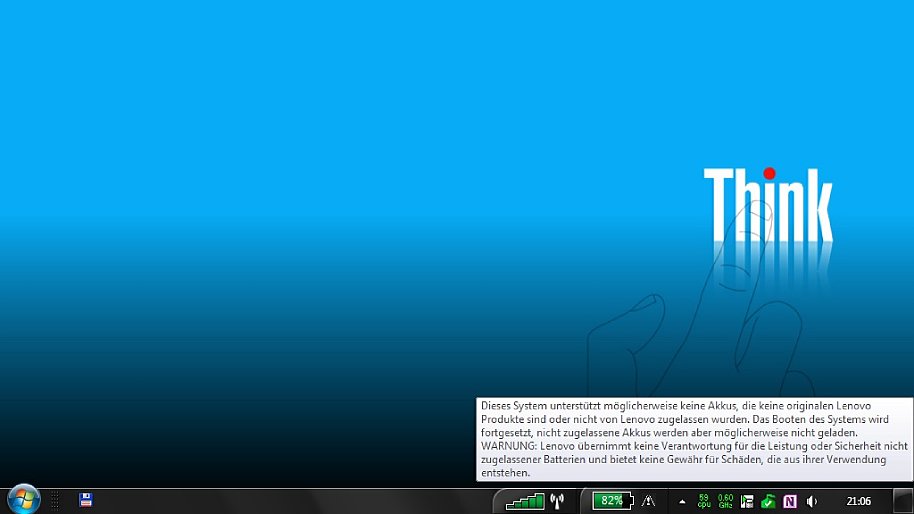Screen dimensions: 914x514
Task: Click the 0.60 GHz clock speed indicator
Action: pos(725,500)
